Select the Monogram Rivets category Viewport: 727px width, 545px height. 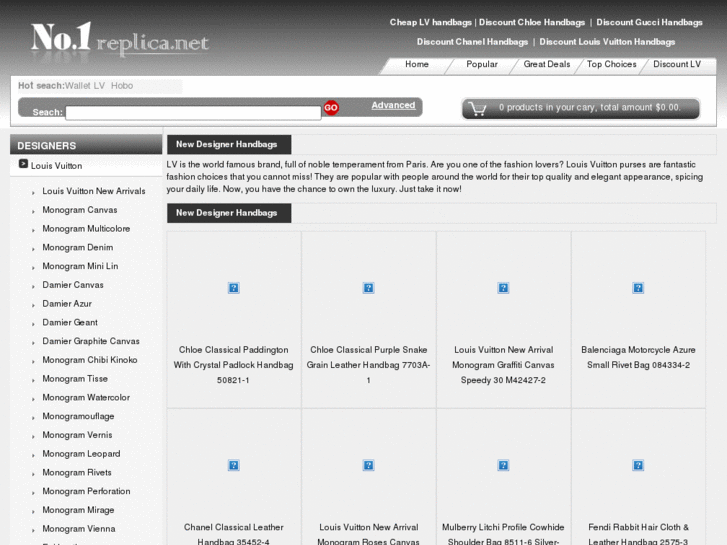pyautogui.click(x=77, y=473)
